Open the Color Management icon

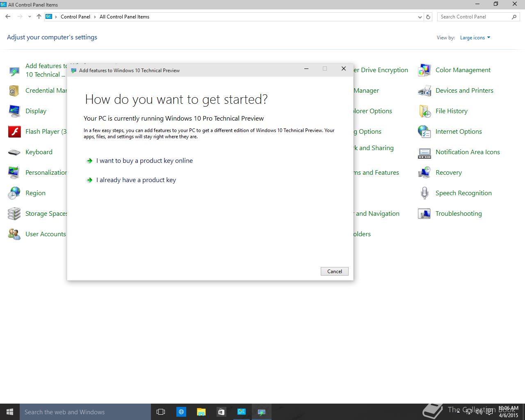point(425,70)
